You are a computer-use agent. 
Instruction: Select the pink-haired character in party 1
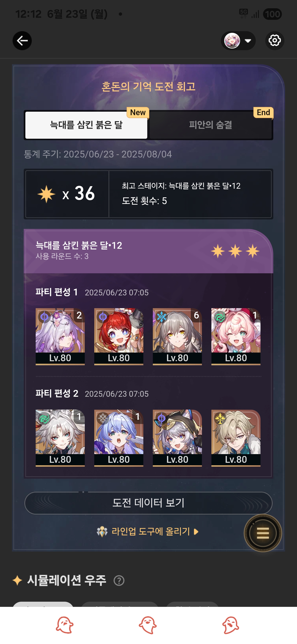[236, 336]
